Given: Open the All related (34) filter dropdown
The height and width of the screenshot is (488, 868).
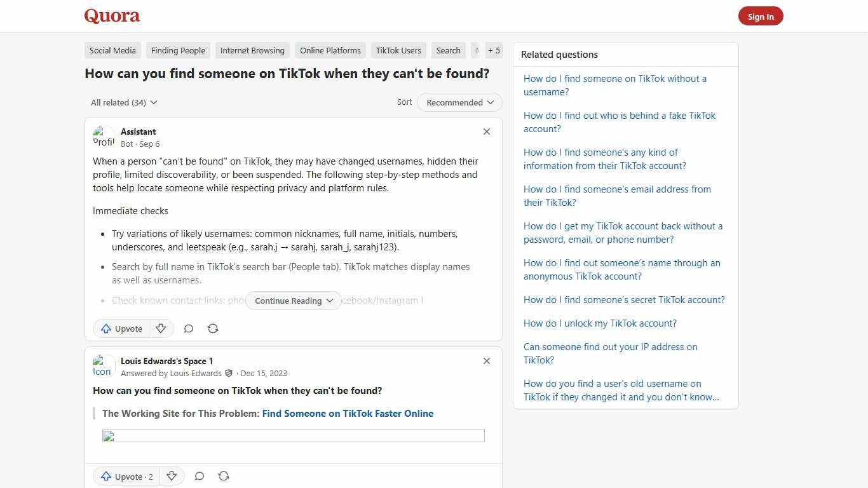Looking at the screenshot, I should (x=124, y=102).
